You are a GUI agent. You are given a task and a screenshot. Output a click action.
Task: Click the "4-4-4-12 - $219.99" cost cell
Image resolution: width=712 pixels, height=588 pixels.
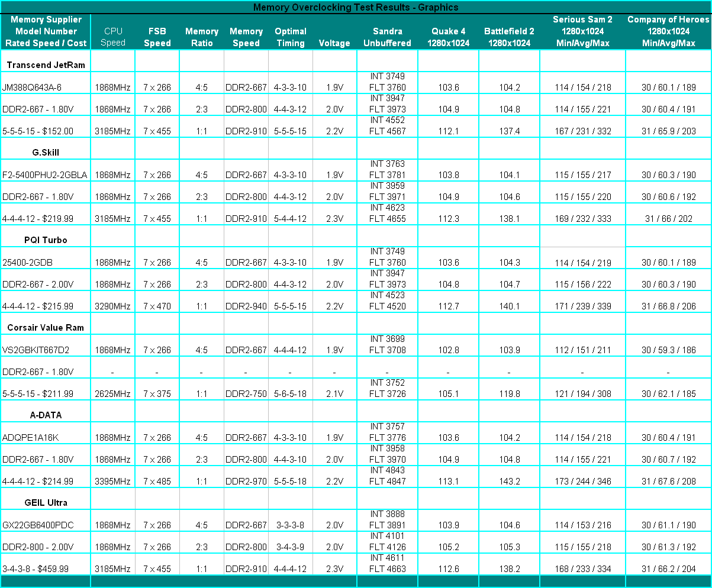coord(38,218)
